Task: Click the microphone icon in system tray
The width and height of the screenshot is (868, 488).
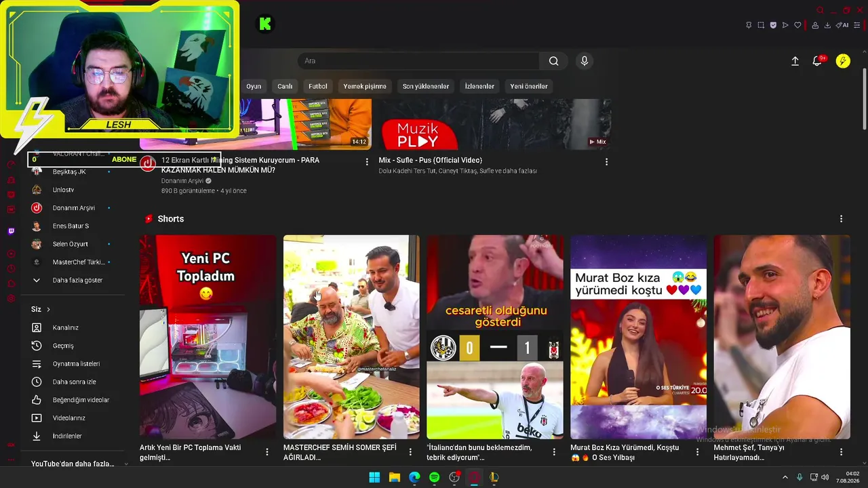Action: pyautogui.click(x=800, y=477)
